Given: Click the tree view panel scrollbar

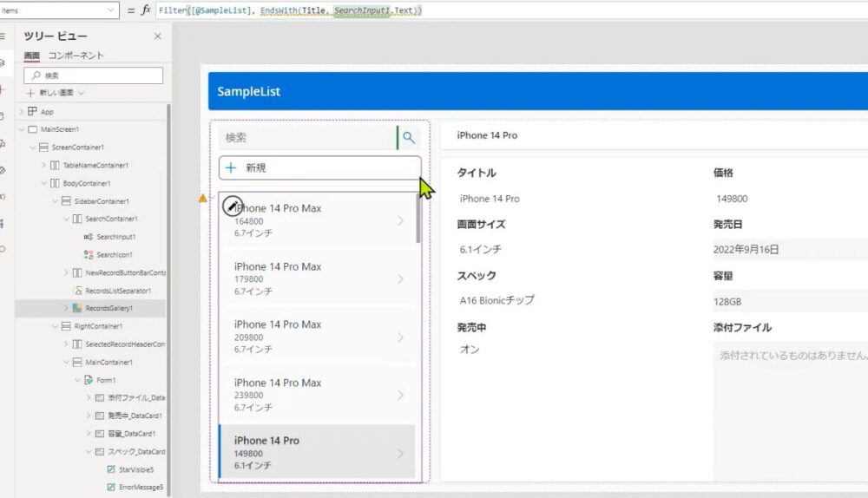Looking at the screenshot, I should pyautogui.click(x=168, y=298).
